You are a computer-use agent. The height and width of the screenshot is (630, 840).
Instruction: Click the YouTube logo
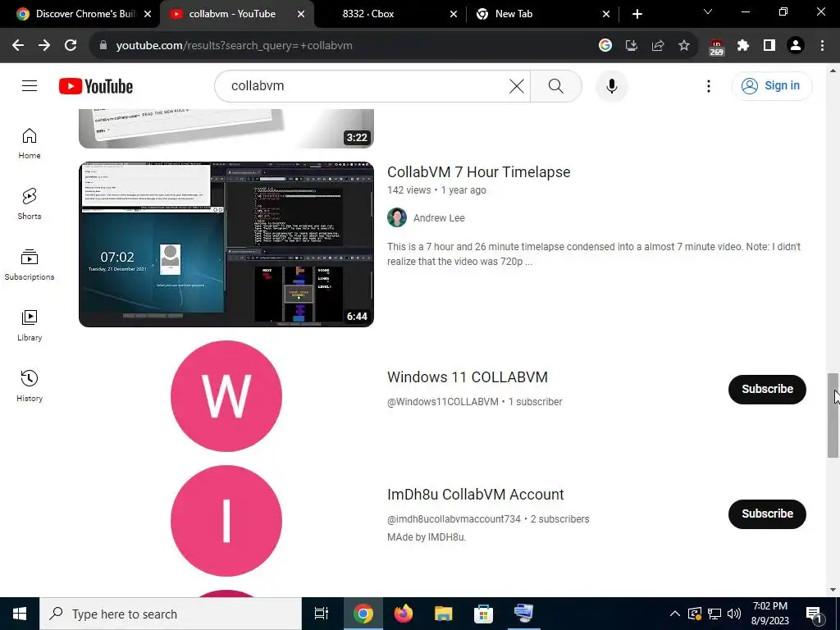click(x=96, y=86)
